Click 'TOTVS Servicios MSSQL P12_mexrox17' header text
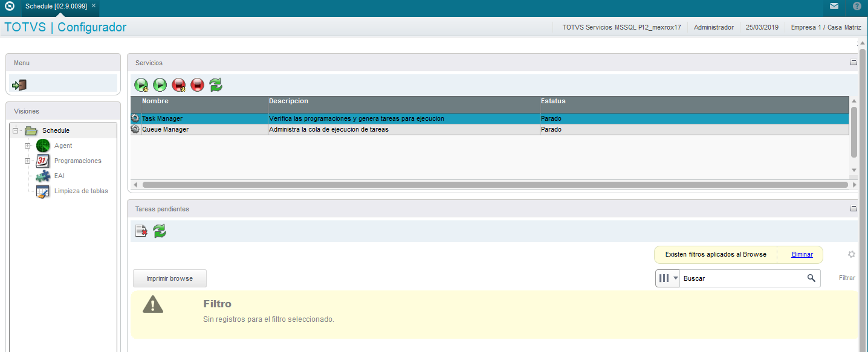This screenshot has height=352, width=868. tap(622, 27)
